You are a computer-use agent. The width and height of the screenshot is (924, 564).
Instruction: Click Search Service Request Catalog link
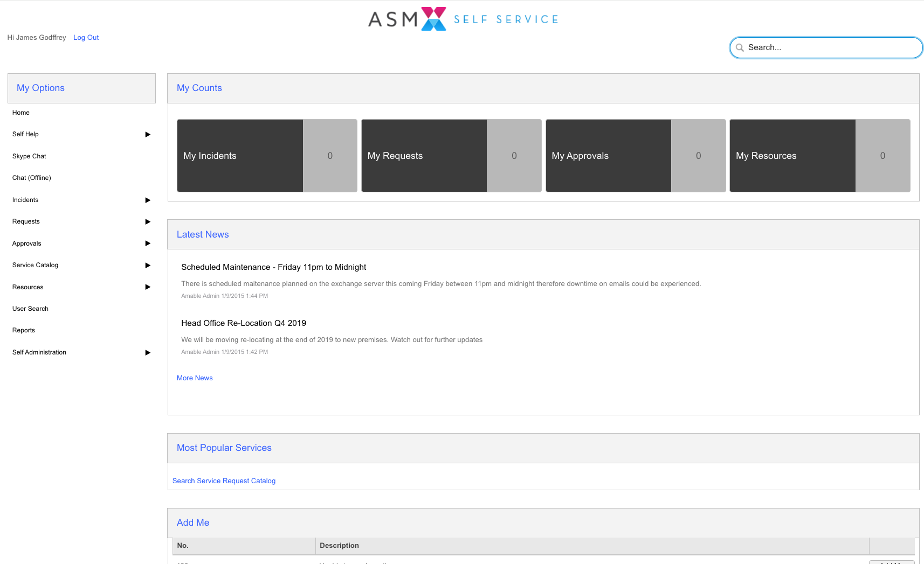click(x=224, y=481)
